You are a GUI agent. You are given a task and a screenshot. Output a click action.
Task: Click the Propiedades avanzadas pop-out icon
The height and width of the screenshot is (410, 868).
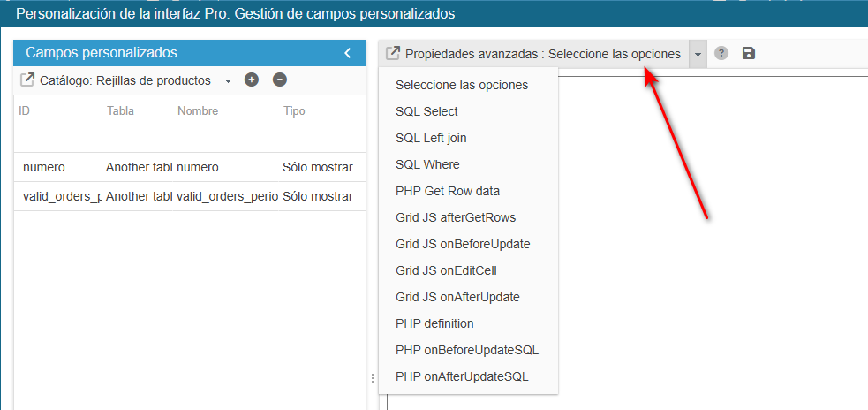[392, 54]
